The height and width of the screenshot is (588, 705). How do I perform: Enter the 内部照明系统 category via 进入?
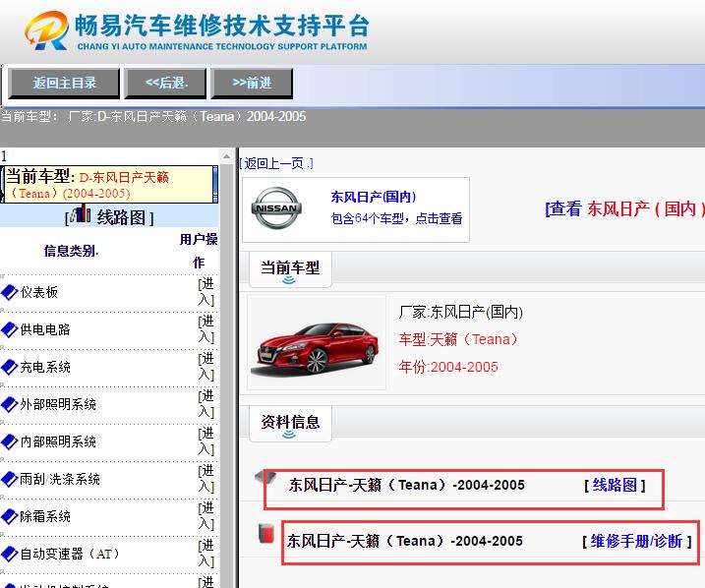pyautogui.click(x=206, y=441)
